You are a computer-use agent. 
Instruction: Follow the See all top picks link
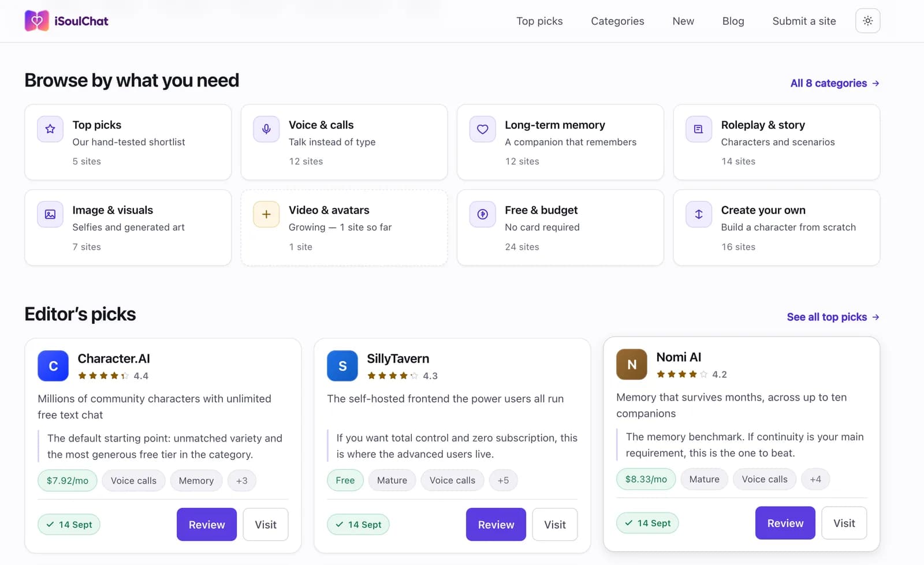[x=833, y=317]
